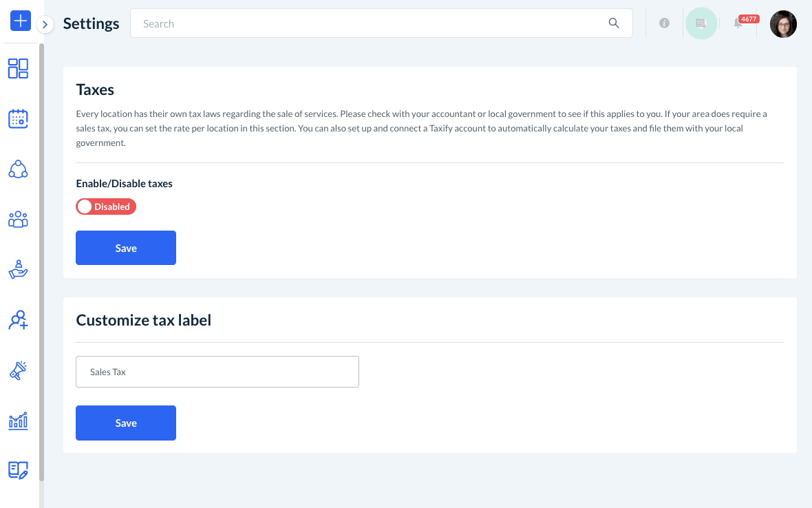The height and width of the screenshot is (508, 812).
Task: Open notifications bell with 4677 badge
Action: [738, 23]
